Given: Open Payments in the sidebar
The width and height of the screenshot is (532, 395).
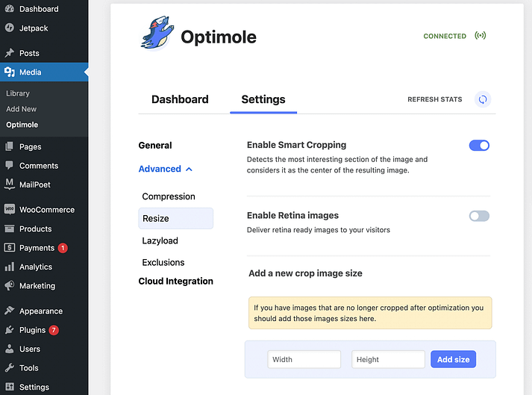Looking at the screenshot, I should (37, 248).
